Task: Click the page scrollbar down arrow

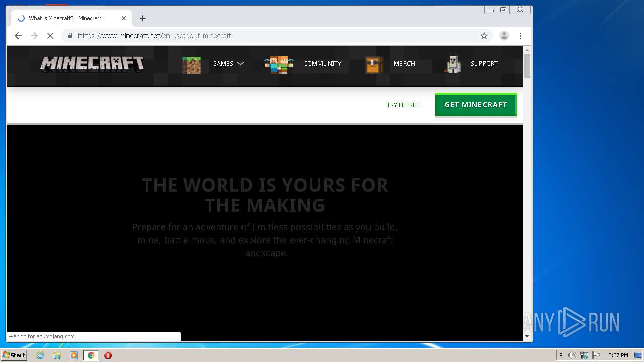Action: 527,336
